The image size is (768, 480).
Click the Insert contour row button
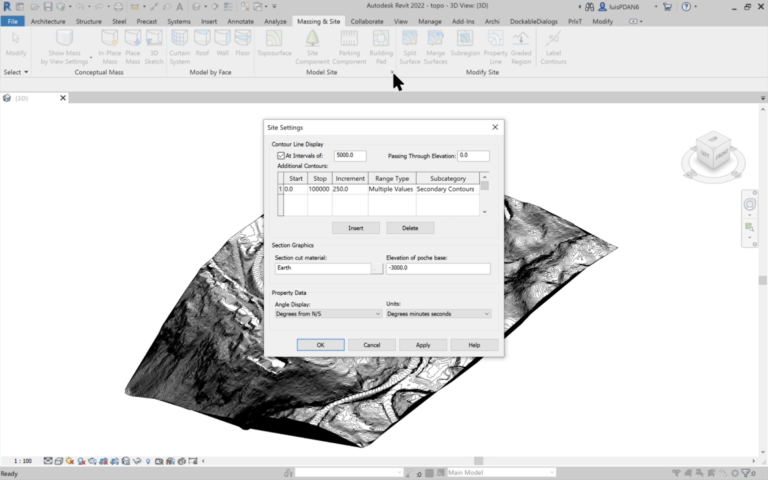tap(356, 228)
